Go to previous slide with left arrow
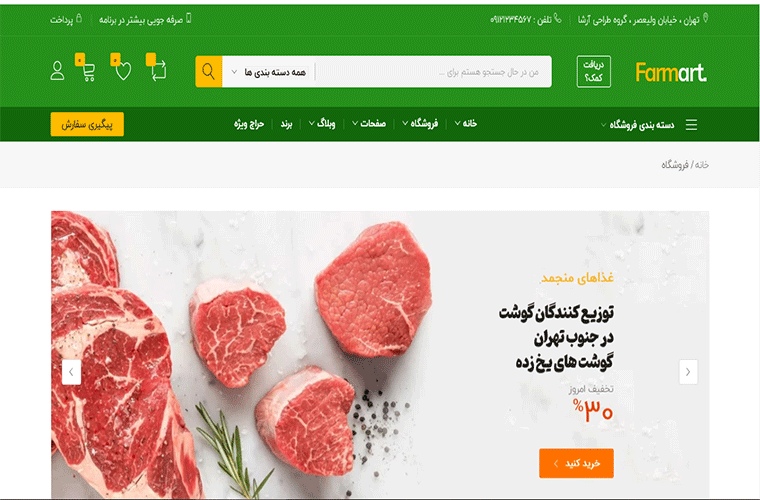This screenshot has width=760, height=500. point(71,372)
